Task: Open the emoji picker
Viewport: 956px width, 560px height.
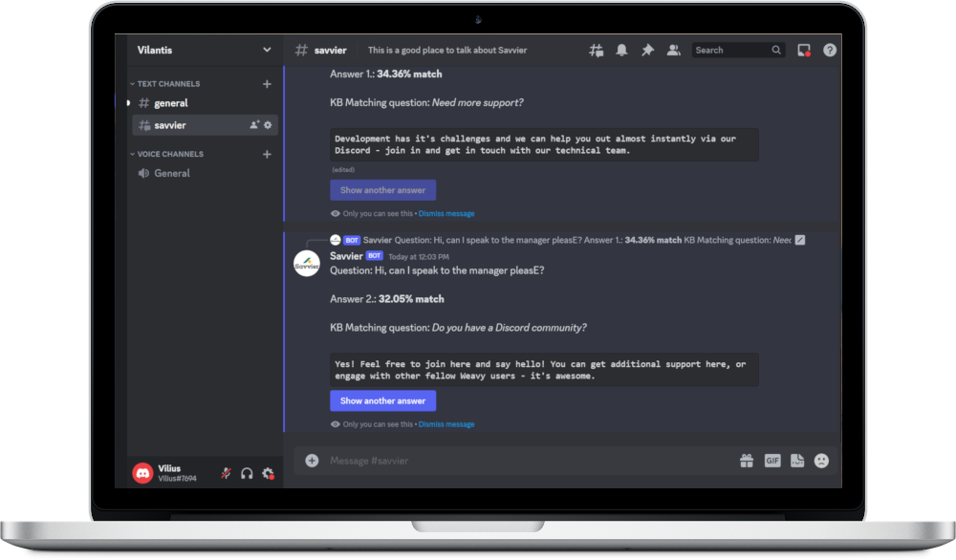Action: point(822,461)
